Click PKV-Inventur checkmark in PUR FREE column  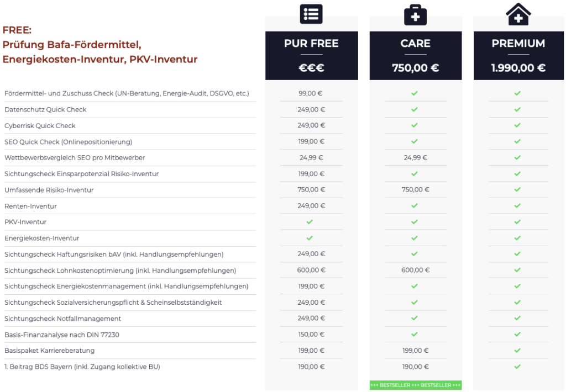click(310, 222)
